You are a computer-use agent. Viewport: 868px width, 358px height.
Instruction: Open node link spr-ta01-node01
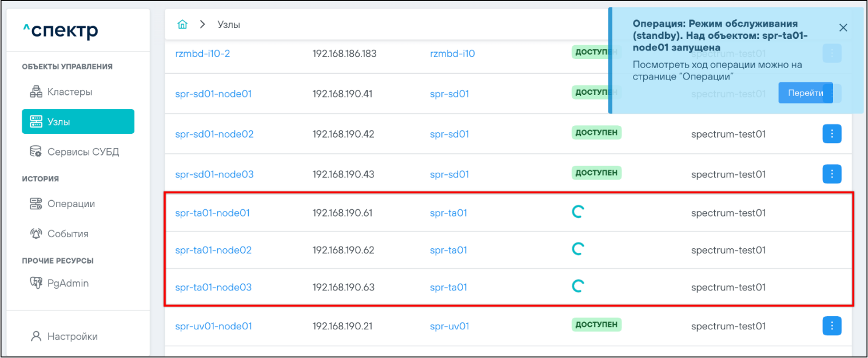[x=212, y=213]
